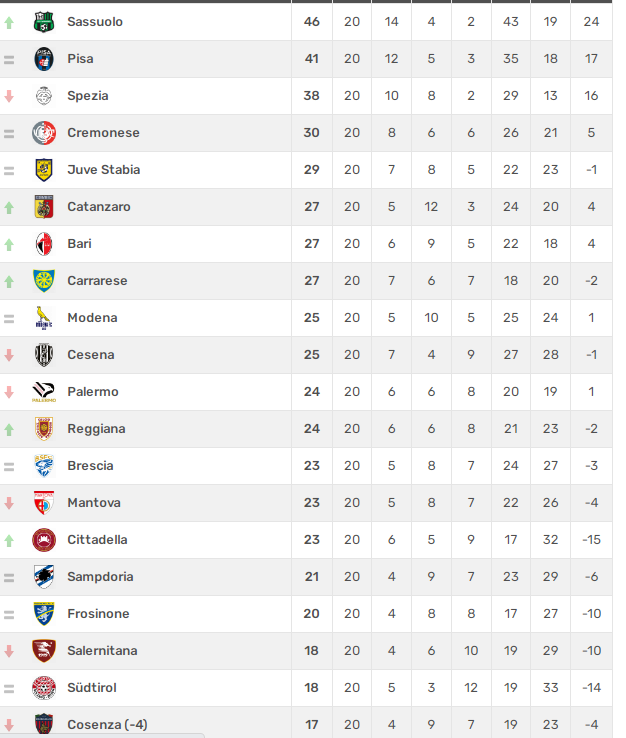Click the Sassuolo club crest
Viewport: 626px width, 738px height.
[x=44, y=22]
